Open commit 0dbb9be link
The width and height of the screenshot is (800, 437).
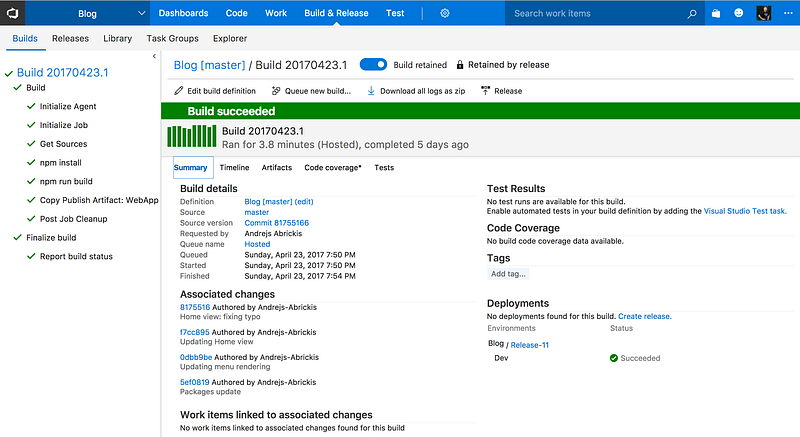pos(196,357)
